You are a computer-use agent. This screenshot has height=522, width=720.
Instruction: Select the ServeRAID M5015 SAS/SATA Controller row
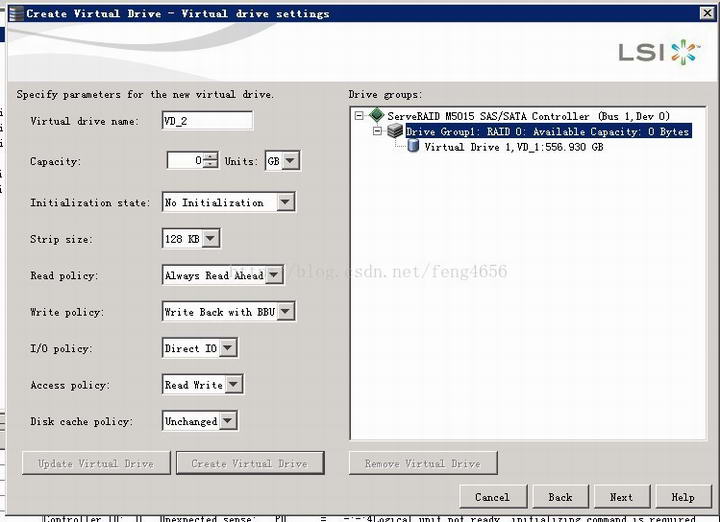coord(528,116)
